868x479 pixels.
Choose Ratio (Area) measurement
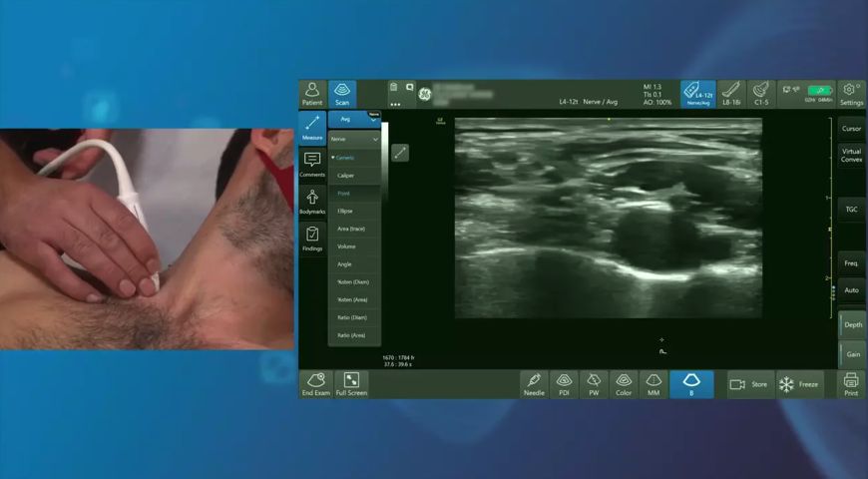[x=354, y=335]
